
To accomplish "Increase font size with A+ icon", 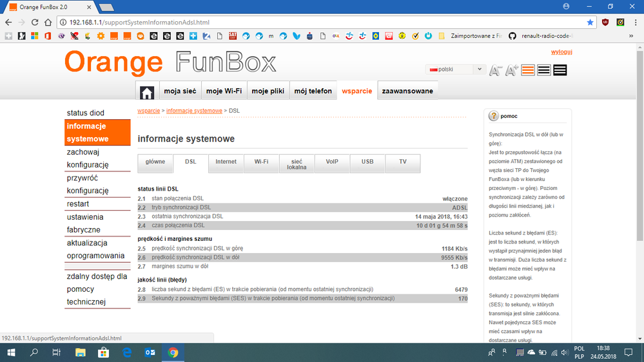I will click(512, 70).
